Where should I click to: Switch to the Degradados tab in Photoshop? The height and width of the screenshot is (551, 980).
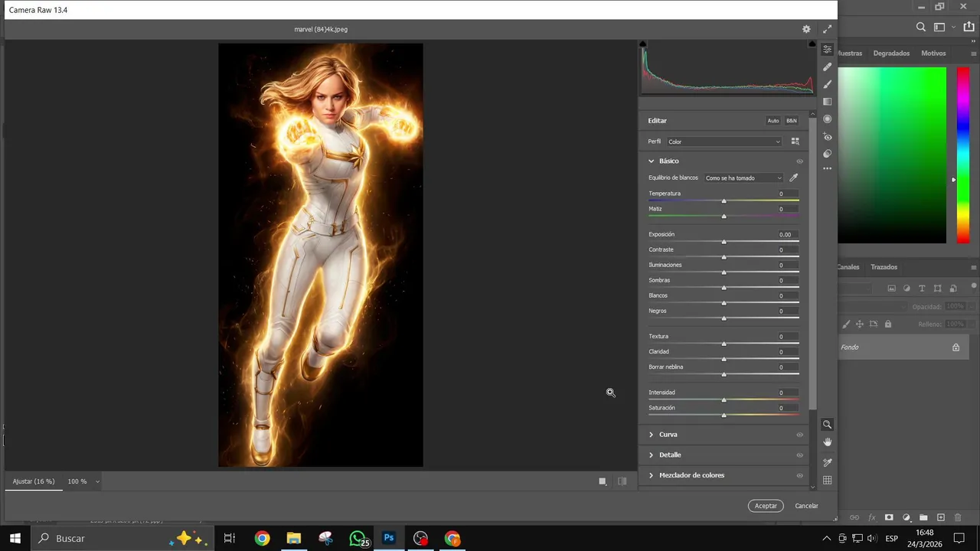click(891, 54)
